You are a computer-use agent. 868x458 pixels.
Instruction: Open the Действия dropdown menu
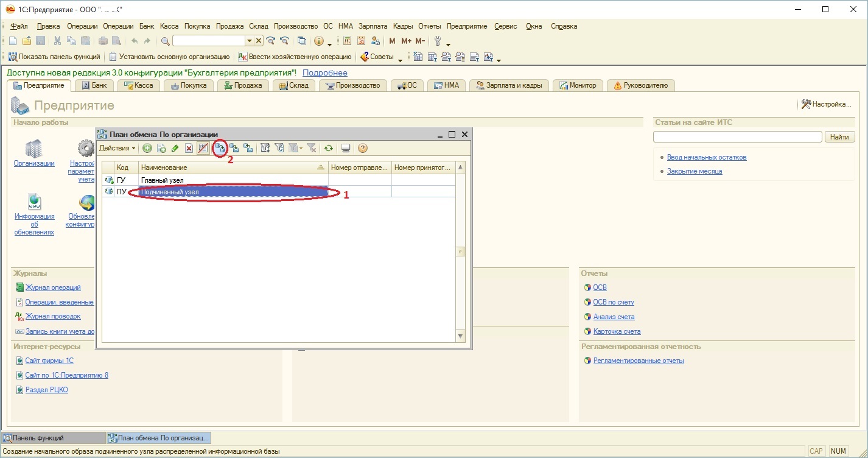click(117, 148)
